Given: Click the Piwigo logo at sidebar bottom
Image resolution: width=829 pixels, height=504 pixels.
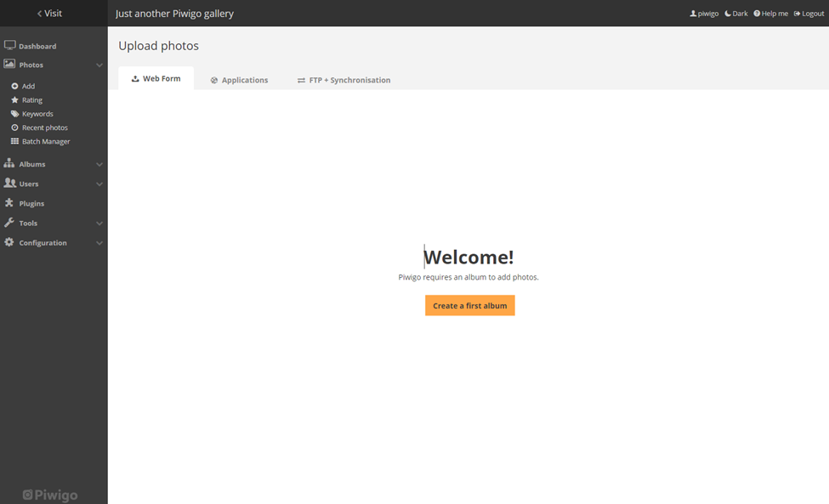Looking at the screenshot, I should tap(50, 495).
